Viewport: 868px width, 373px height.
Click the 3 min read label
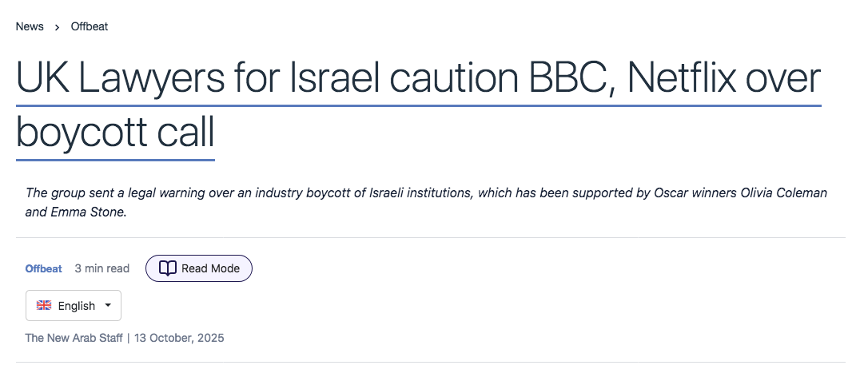(102, 268)
